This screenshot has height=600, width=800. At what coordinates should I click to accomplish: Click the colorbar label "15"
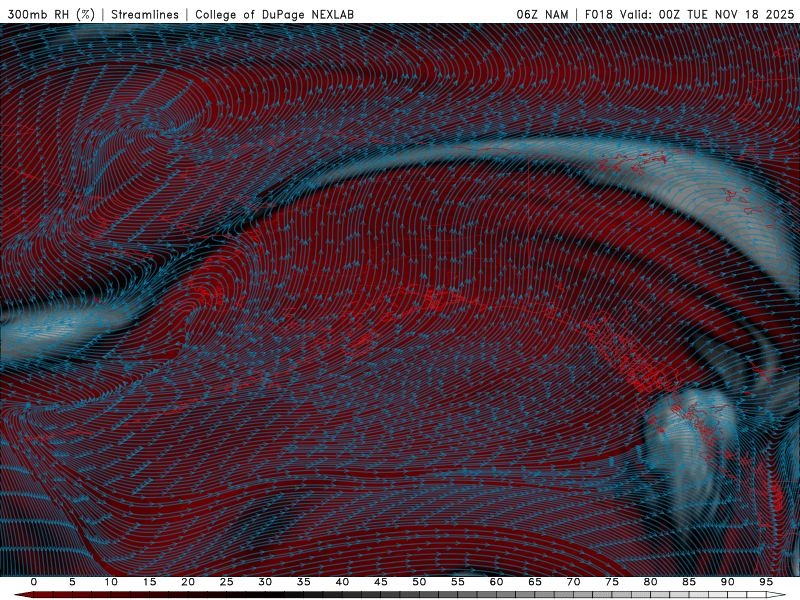[x=149, y=582]
